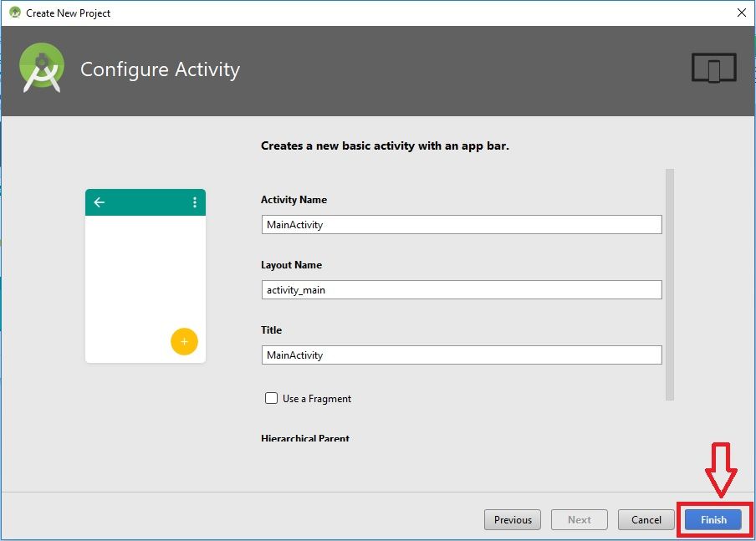
Task: Click the form's vertical scrollbar
Action: coord(670,284)
